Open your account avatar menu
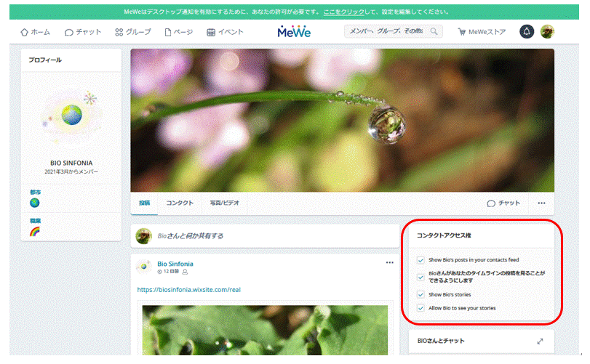 547,31
